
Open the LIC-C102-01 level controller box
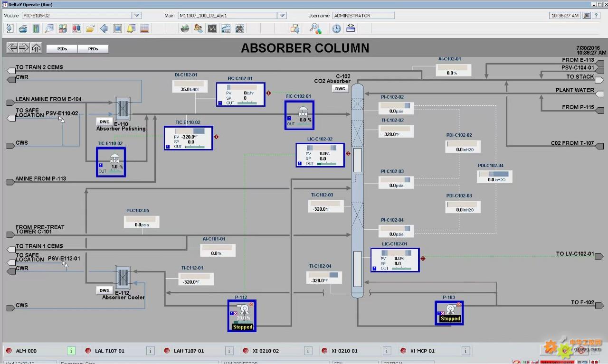[x=395, y=260]
